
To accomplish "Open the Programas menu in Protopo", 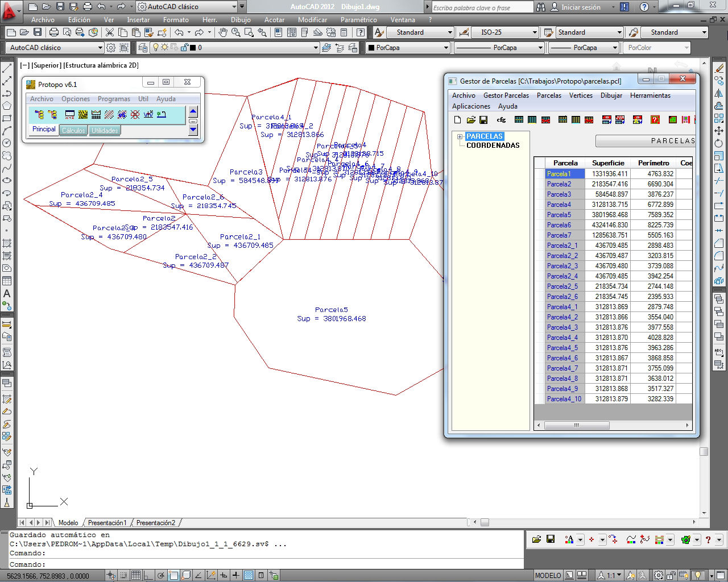I will 114,99.
